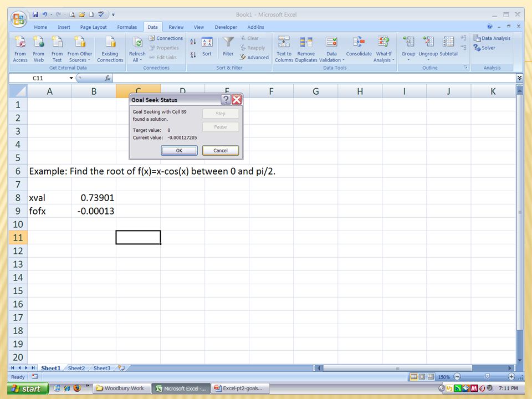The height and width of the screenshot is (399, 532).
Task: Switch to Sheet3 tab
Action: point(102,368)
